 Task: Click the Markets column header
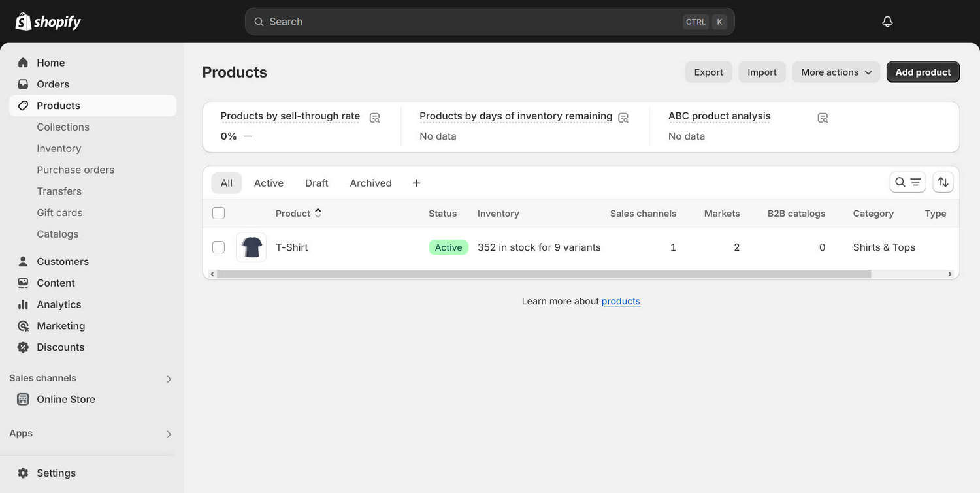[x=722, y=213]
